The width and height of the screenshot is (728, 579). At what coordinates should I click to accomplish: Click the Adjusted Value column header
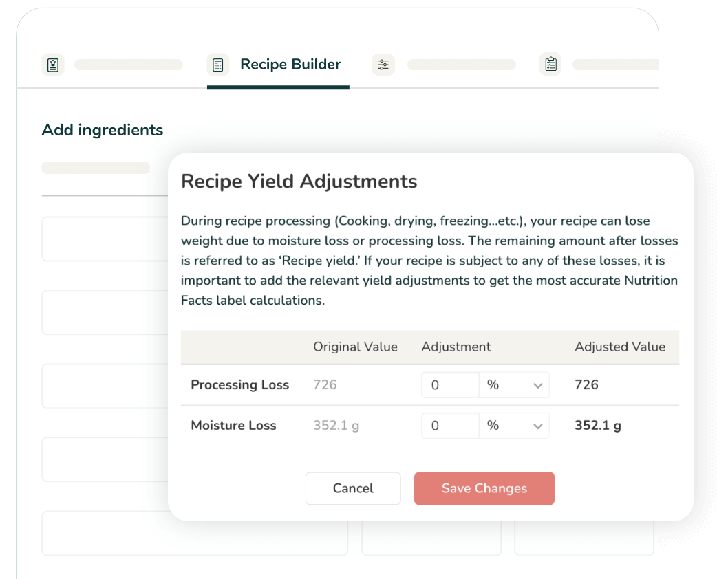tap(620, 347)
